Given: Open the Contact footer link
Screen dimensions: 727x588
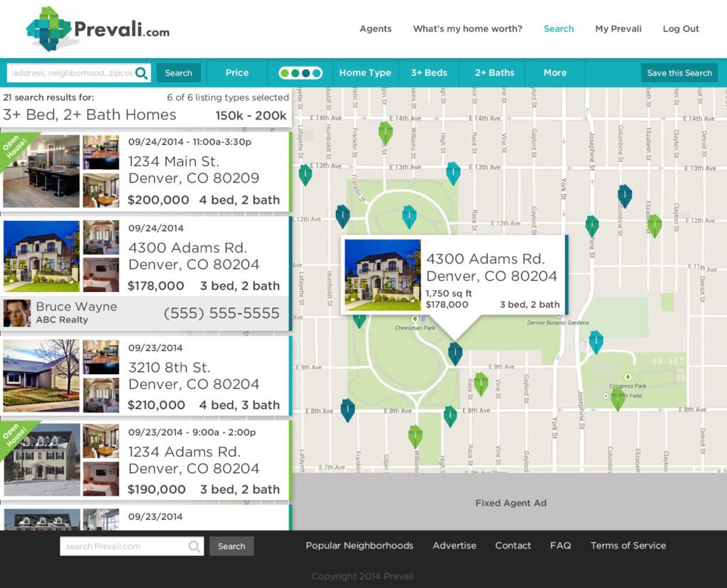Looking at the screenshot, I should click(513, 546).
